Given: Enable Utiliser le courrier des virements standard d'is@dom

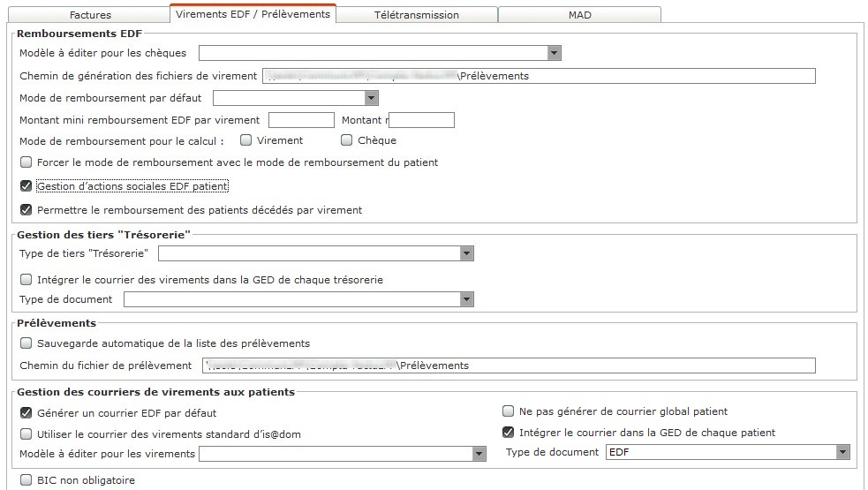Looking at the screenshot, I should [26, 434].
